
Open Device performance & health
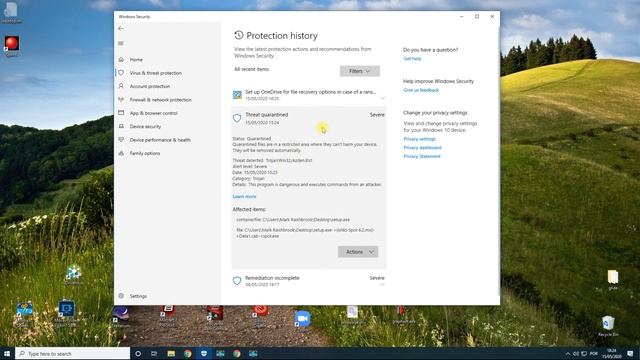[160, 140]
